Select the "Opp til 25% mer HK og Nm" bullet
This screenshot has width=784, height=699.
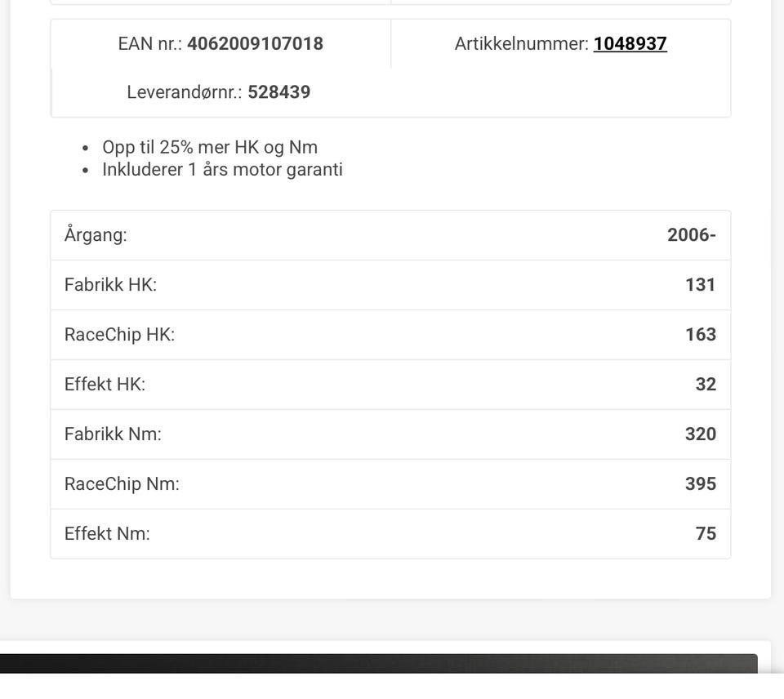[210, 148]
